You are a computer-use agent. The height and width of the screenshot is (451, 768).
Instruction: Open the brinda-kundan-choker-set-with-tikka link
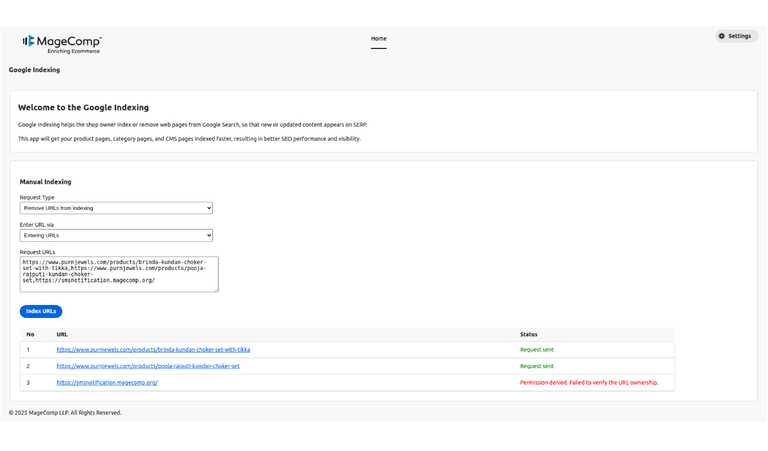(x=153, y=350)
